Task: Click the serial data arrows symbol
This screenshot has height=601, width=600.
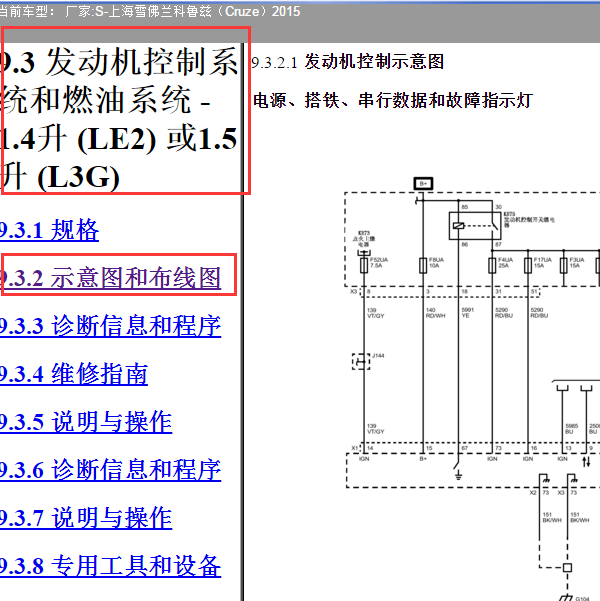Action: pos(586,461)
